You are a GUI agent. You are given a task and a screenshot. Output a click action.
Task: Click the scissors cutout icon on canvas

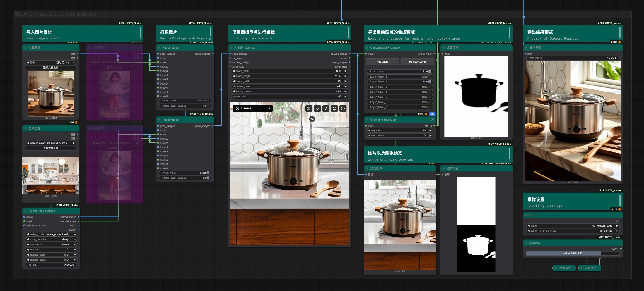pos(309,109)
